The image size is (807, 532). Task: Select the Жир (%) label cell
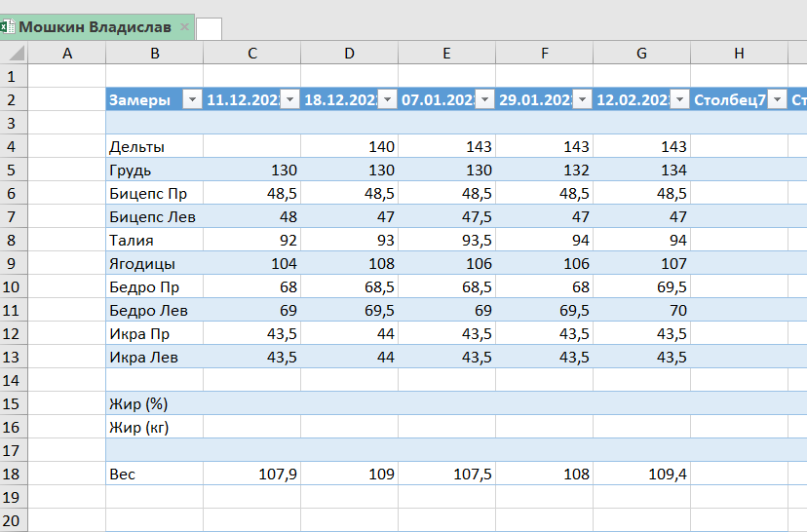154,403
